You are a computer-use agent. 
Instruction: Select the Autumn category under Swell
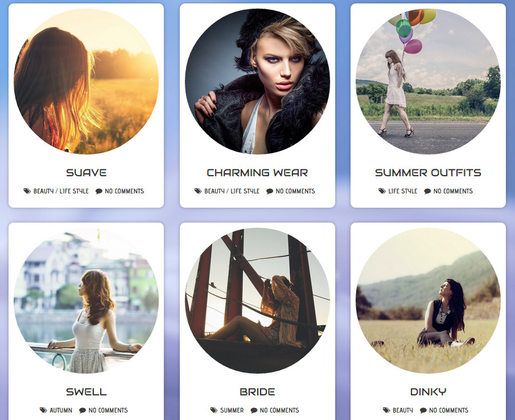click(x=61, y=410)
